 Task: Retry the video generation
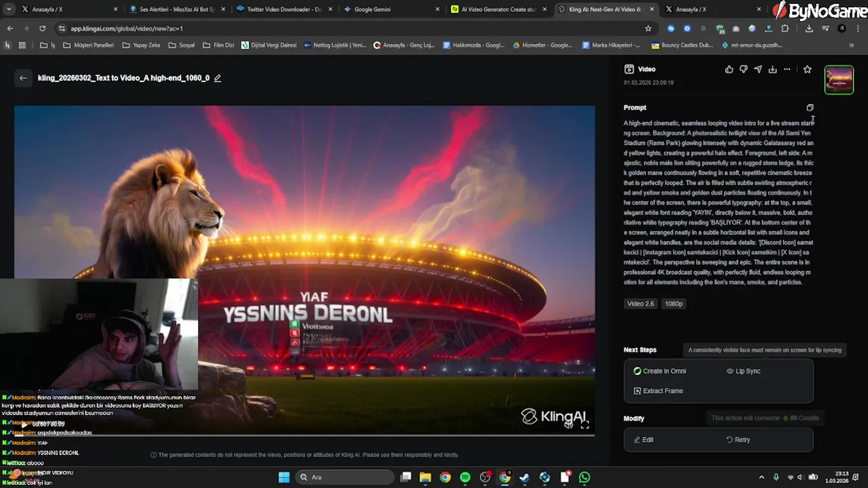pos(738,440)
